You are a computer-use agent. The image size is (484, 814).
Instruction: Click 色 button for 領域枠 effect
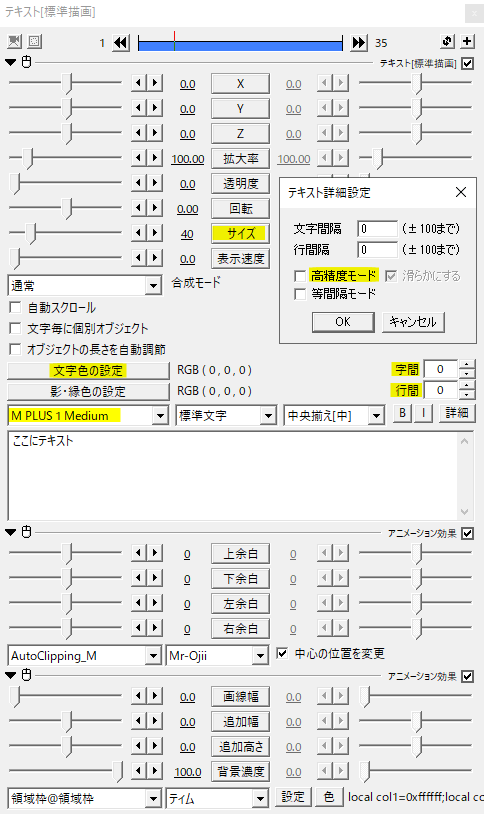pyautogui.click(x=329, y=796)
